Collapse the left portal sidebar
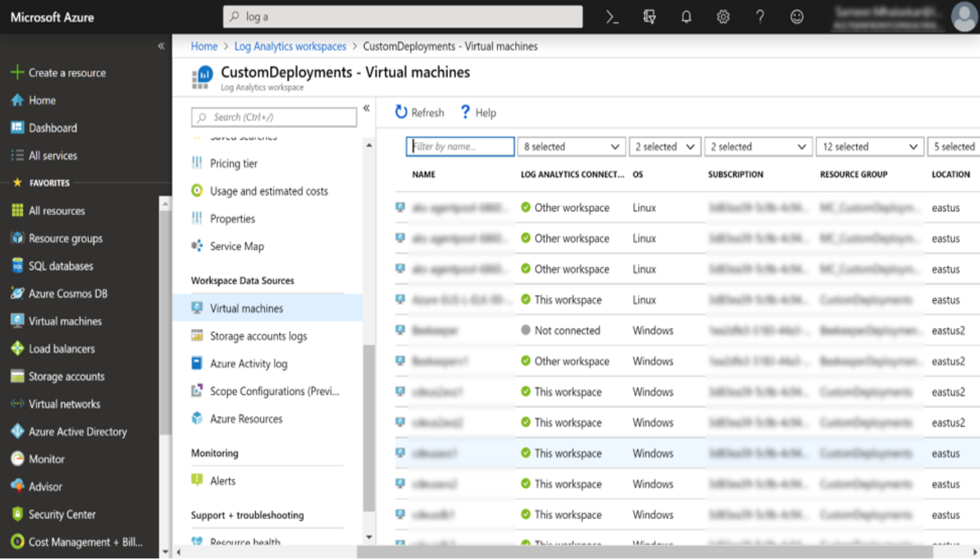Viewport: 980px width, 559px height. pos(161,46)
